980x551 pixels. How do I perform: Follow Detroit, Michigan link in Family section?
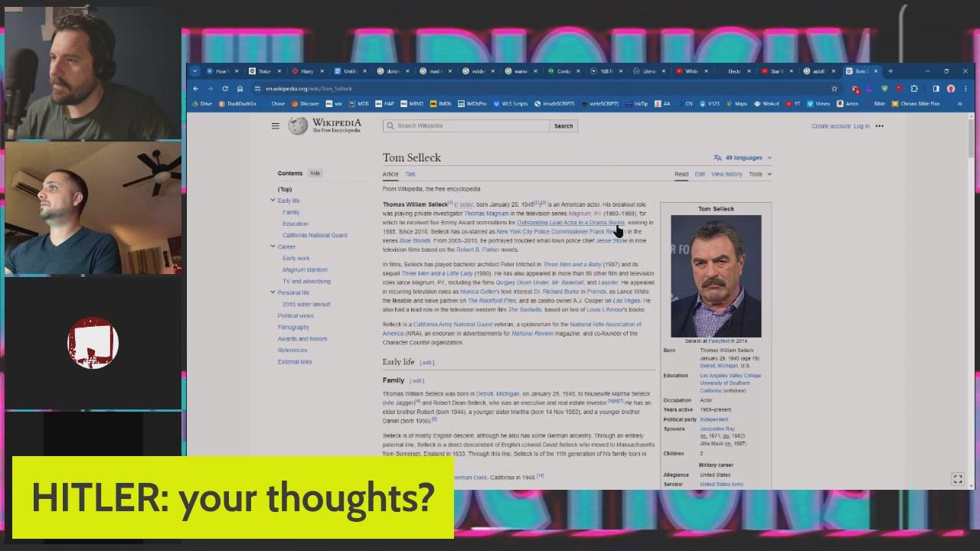click(498, 393)
